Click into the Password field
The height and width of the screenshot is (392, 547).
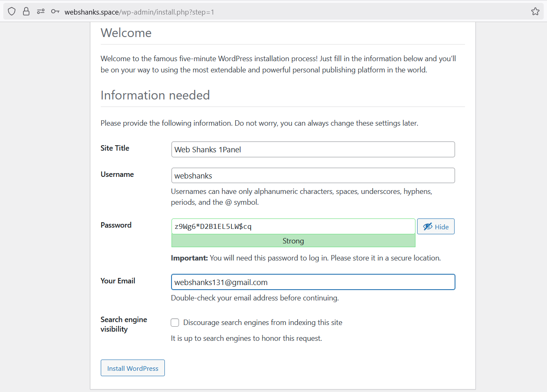293,226
